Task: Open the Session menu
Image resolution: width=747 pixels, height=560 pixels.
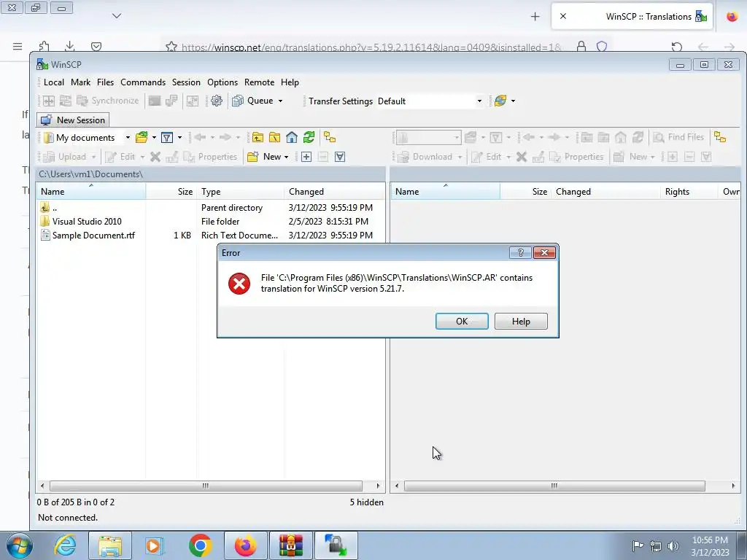Action: click(x=186, y=82)
